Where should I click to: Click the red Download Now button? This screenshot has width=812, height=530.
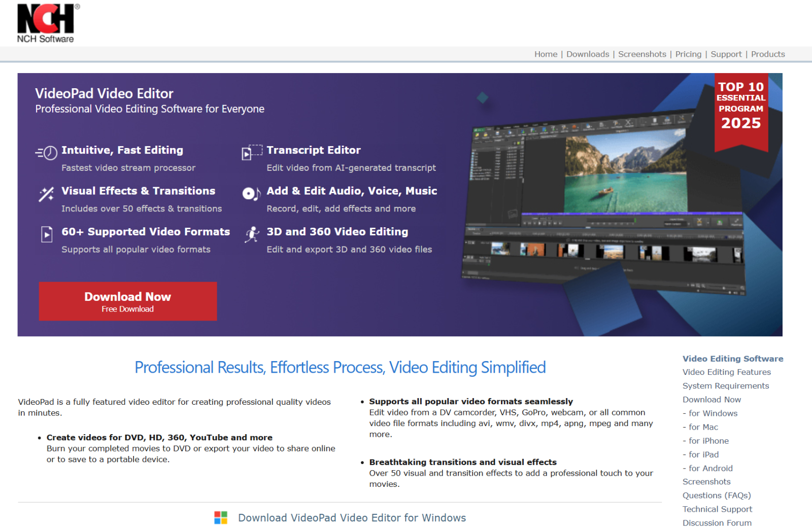pos(128,301)
